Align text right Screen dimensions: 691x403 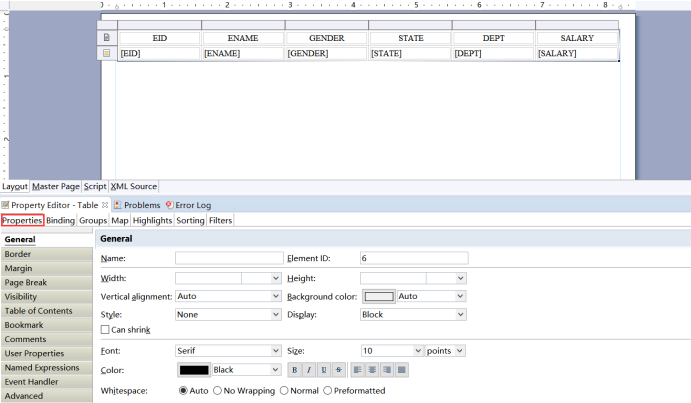[387, 370]
